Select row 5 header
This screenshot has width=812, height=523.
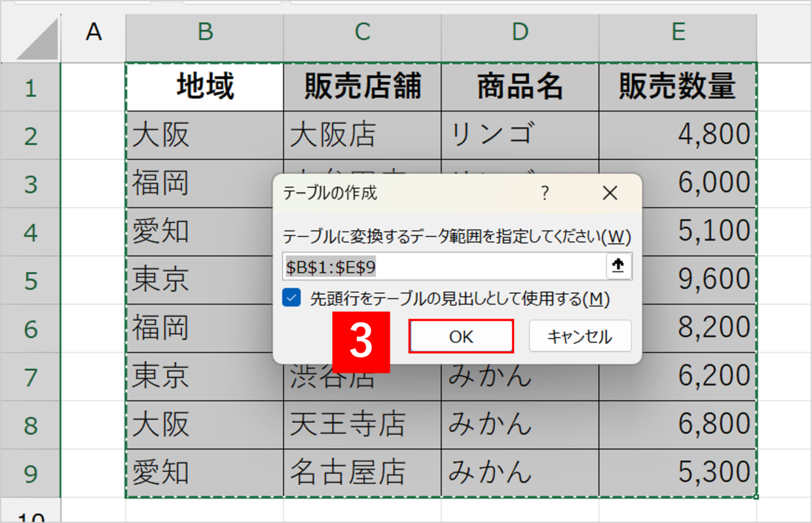[31, 280]
